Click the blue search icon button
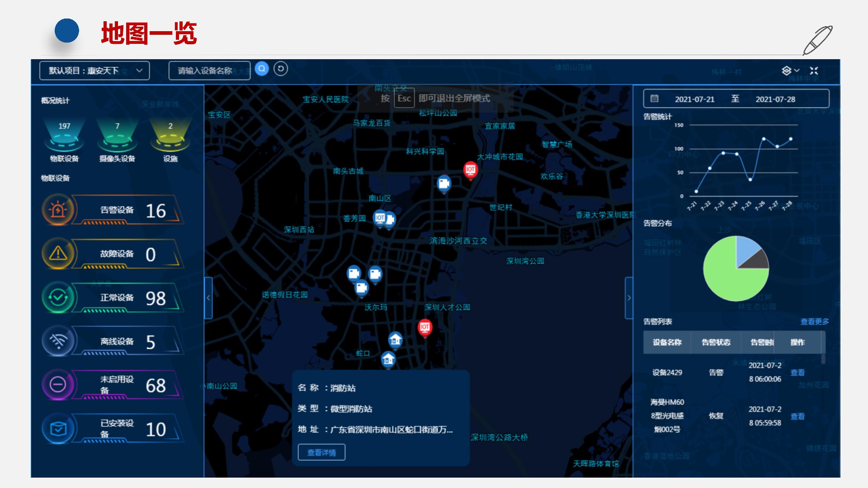This screenshot has height=488, width=868. (x=262, y=69)
